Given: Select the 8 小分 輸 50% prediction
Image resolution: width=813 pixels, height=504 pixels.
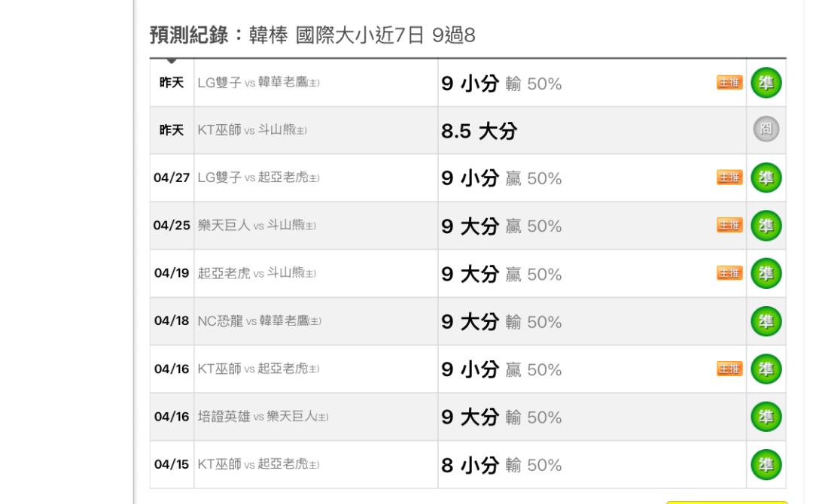Looking at the screenshot, I should (501, 466).
